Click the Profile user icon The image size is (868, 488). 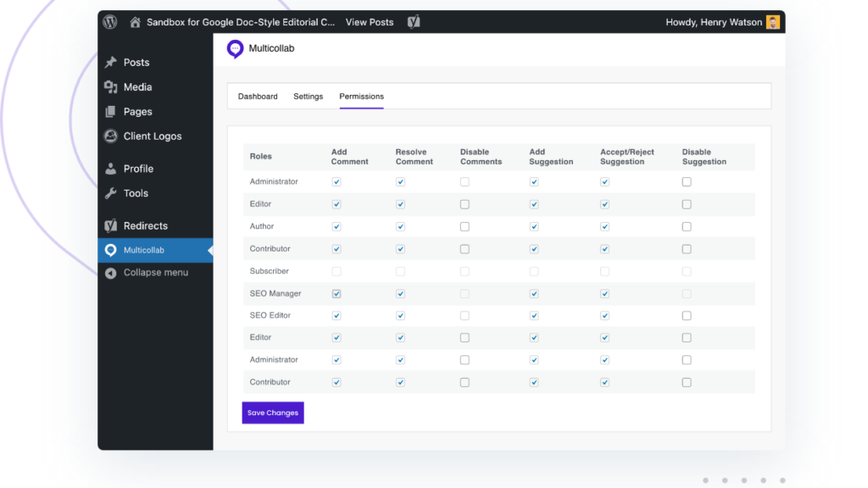(111, 169)
